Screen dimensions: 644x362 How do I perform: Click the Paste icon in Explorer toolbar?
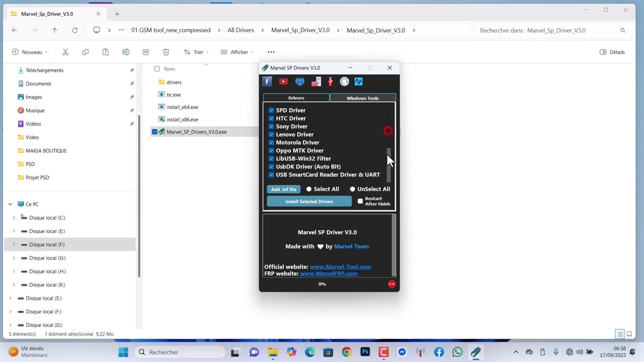coord(106,52)
